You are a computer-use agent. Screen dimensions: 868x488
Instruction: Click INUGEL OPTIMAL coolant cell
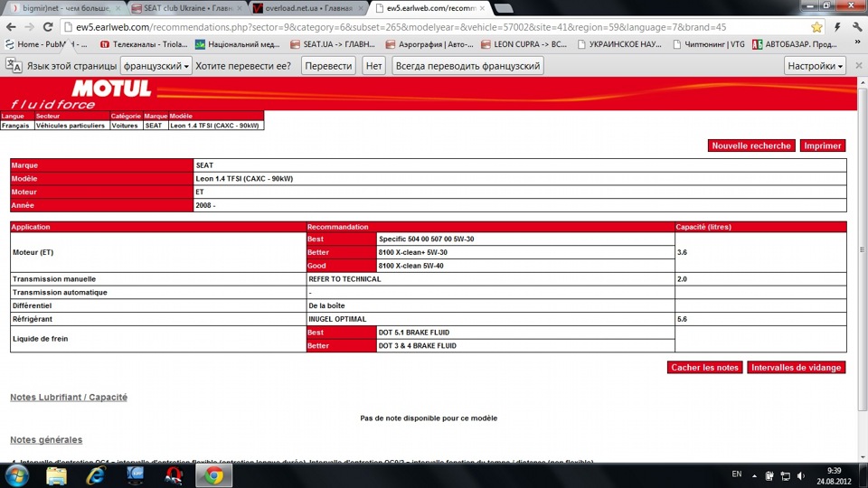tap(490, 319)
